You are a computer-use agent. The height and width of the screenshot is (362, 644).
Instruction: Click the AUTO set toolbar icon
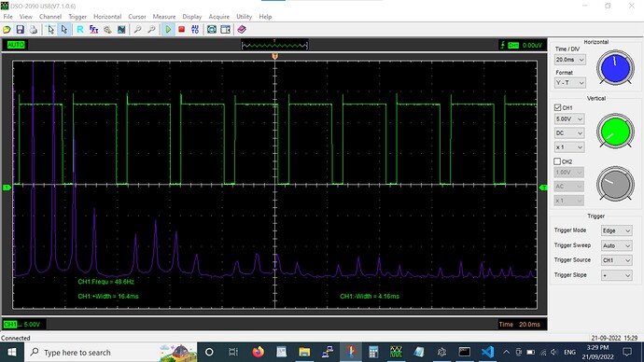click(195, 30)
